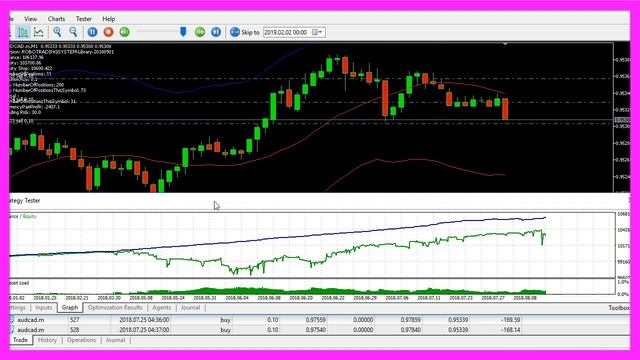Switch chart to candlestick view
The height and width of the screenshot is (360, 640).
[23, 32]
